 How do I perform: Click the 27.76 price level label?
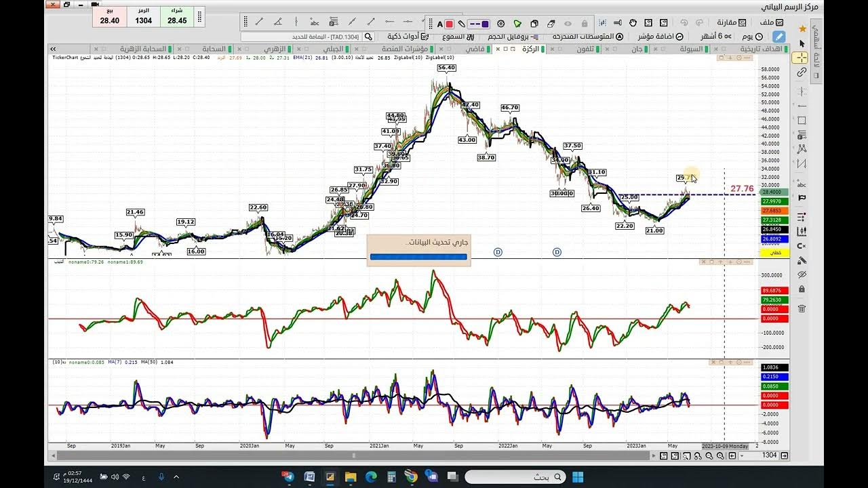pos(742,188)
